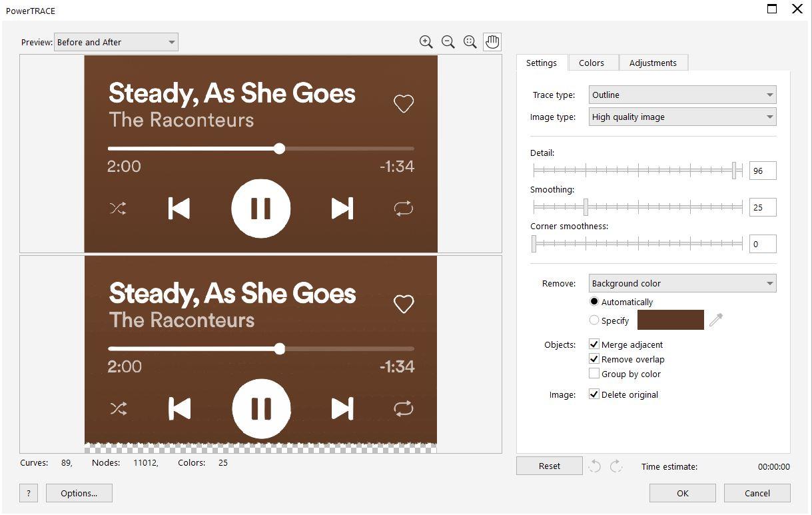Toggle the Remove overlap checkbox
This screenshot has height=515, width=812.
coord(594,359)
